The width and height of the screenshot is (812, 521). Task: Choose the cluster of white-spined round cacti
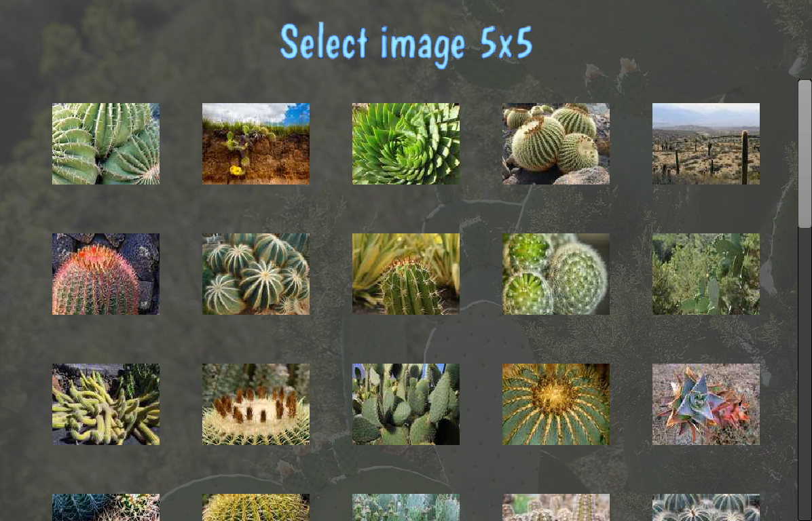coord(256,274)
